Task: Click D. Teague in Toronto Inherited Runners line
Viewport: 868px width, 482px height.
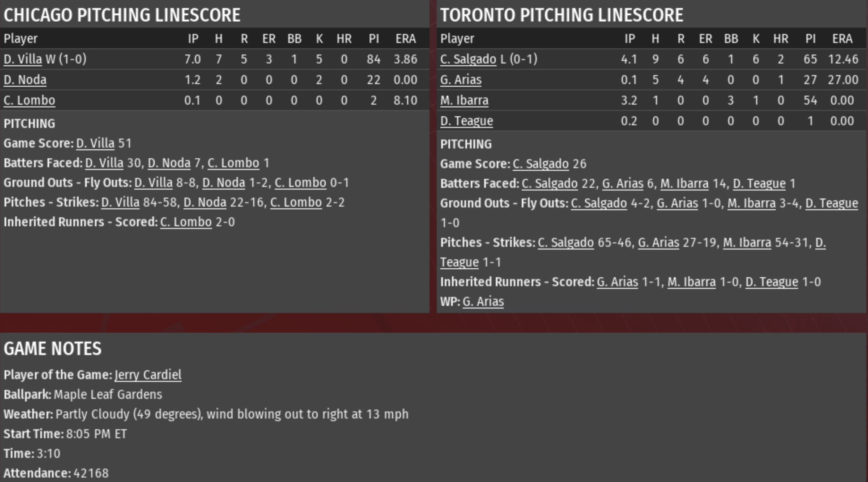Action: tap(772, 282)
